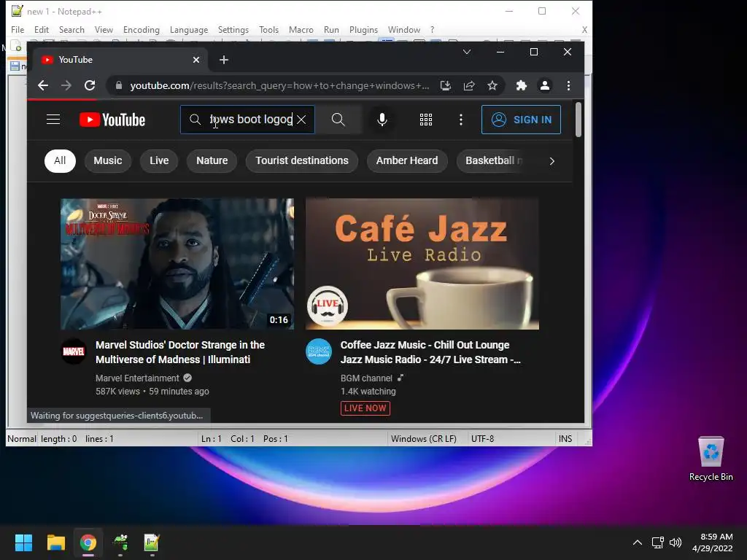Show hidden tray icons chevron
The width and height of the screenshot is (747, 560).
[x=638, y=542]
